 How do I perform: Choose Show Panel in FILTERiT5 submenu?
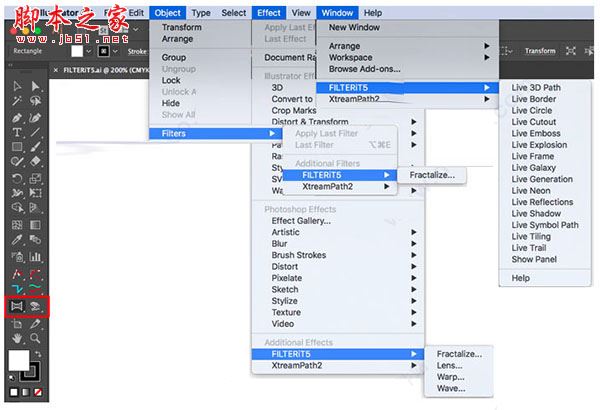tap(545, 259)
